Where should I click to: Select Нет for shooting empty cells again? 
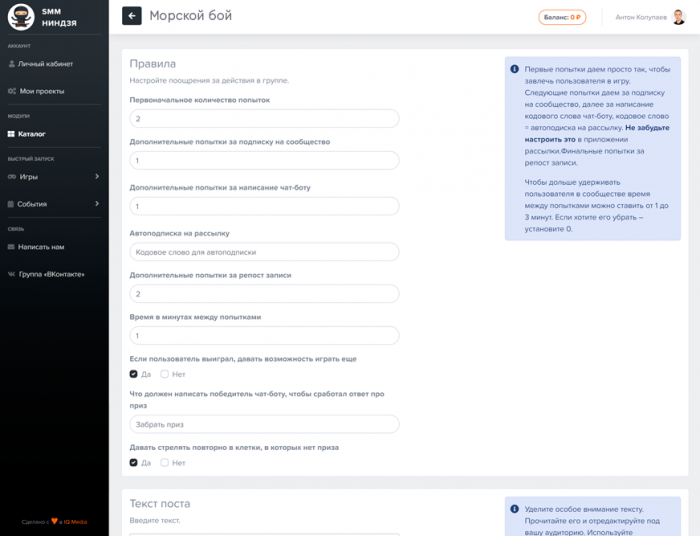(165, 463)
